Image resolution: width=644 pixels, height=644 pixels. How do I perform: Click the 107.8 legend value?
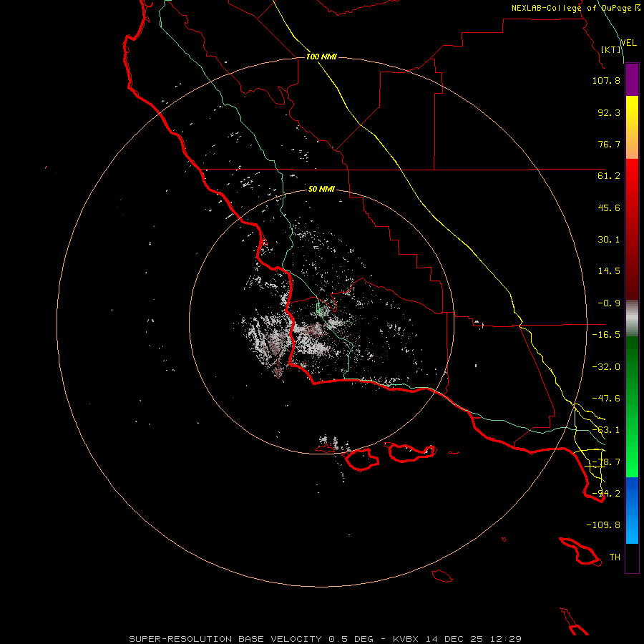pyautogui.click(x=606, y=80)
